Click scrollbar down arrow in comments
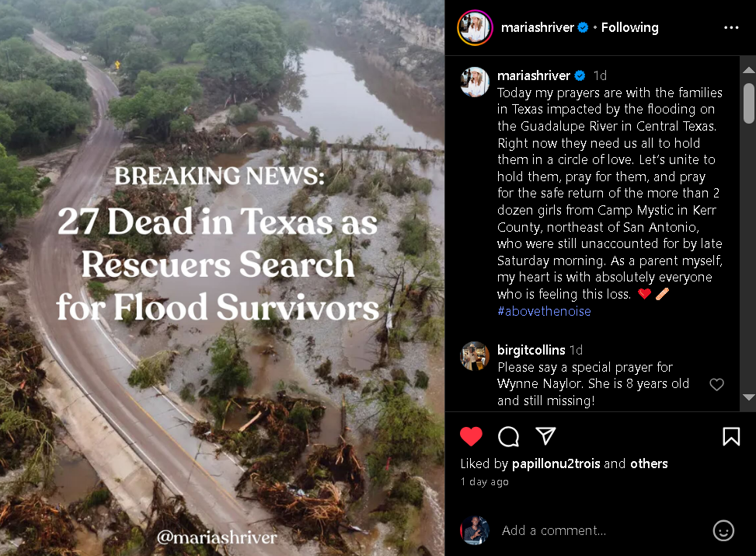756x556 pixels. [x=748, y=397]
